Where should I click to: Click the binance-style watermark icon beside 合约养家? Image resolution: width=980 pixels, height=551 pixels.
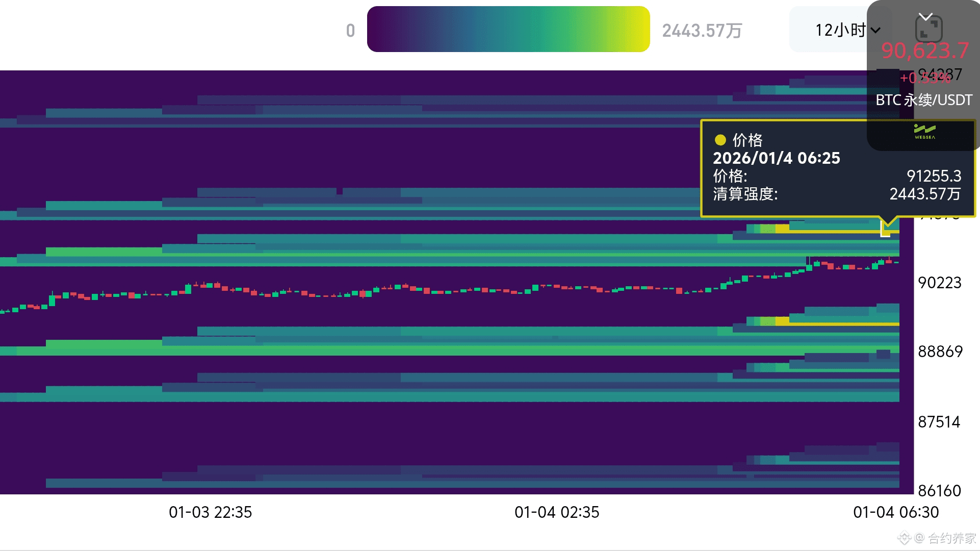(904, 538)
